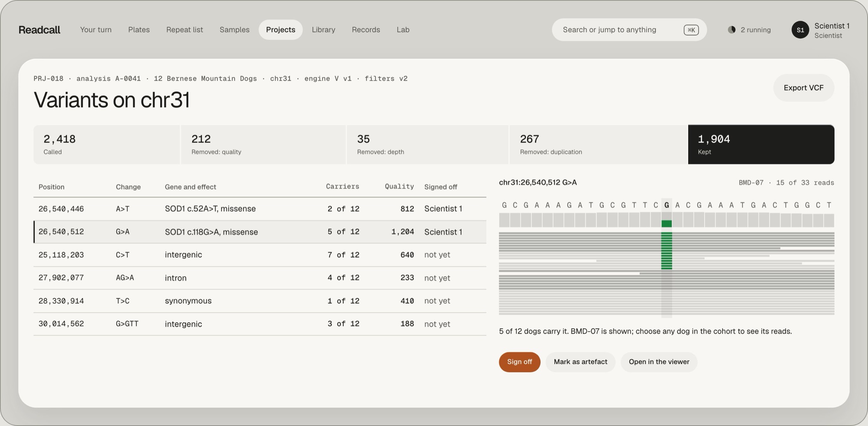
Task: Select variant row 26,540,446
Action: point(260,209)
